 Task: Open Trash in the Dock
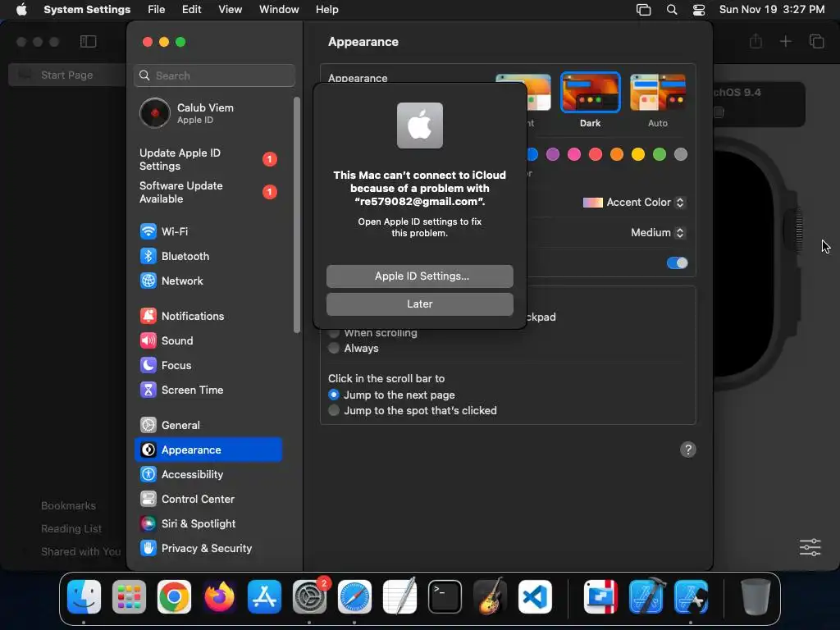756,597
